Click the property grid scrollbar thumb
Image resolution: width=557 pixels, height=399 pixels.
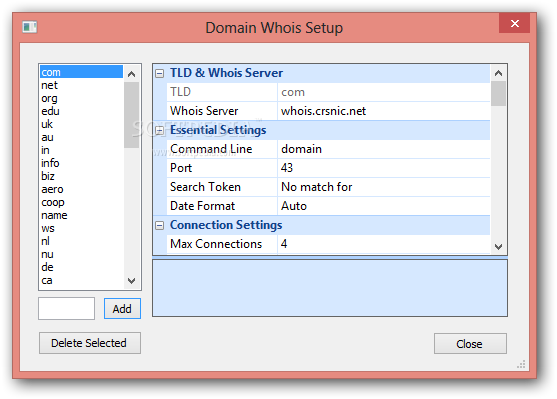click(498, 93)
